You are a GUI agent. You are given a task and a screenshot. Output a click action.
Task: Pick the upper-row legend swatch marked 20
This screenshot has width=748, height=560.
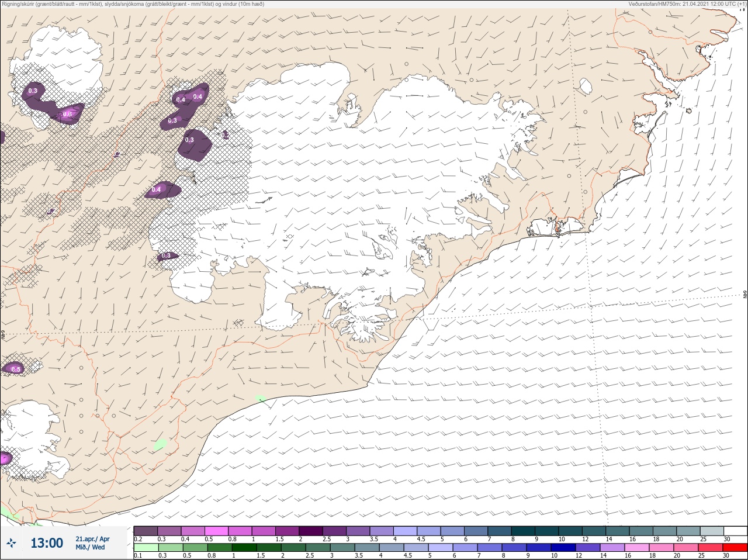click(x=689, y=531)
